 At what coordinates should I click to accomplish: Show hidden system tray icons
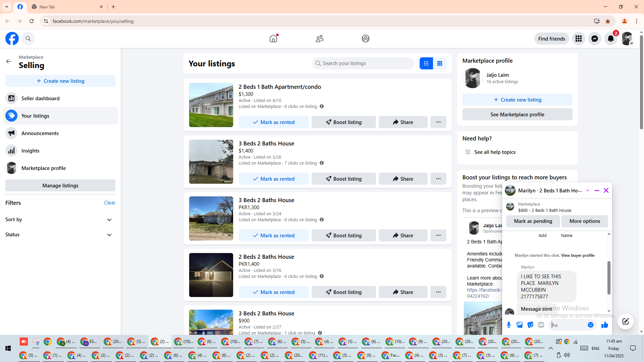click(x=551, y=348)
